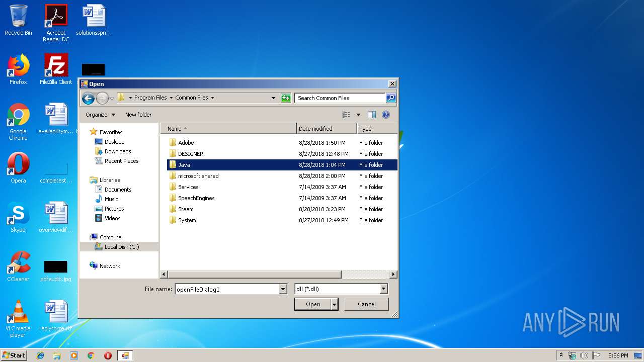Expand the Common Files breadcrumb arrow
The width and height of the screenshot is (644, 362).
click(x=212, y=98)
